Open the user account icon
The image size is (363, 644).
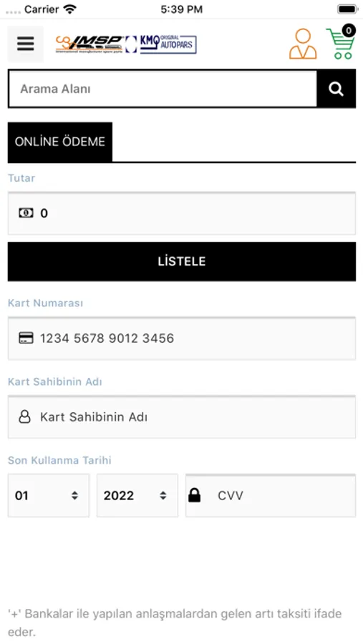303,44
